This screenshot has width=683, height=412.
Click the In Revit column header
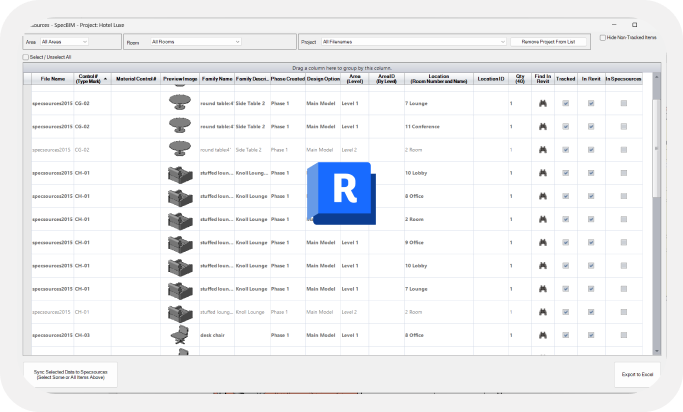(x=591, y=79)
